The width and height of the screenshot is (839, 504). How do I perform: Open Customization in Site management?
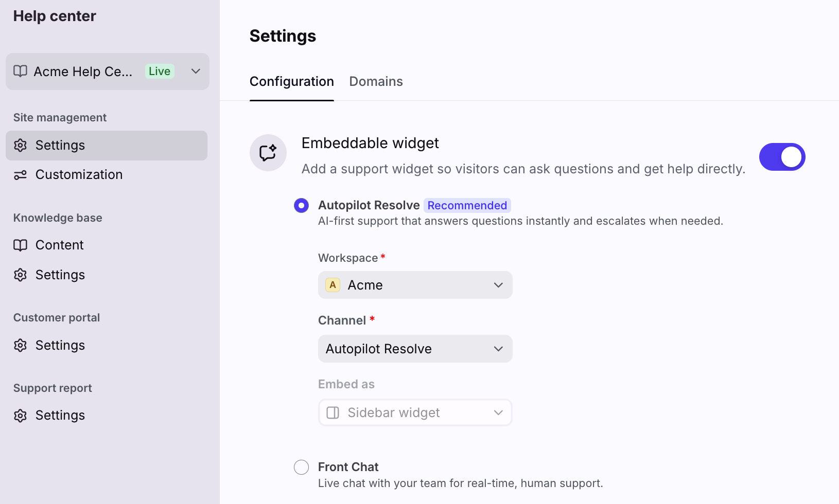[x=79, y=175]
